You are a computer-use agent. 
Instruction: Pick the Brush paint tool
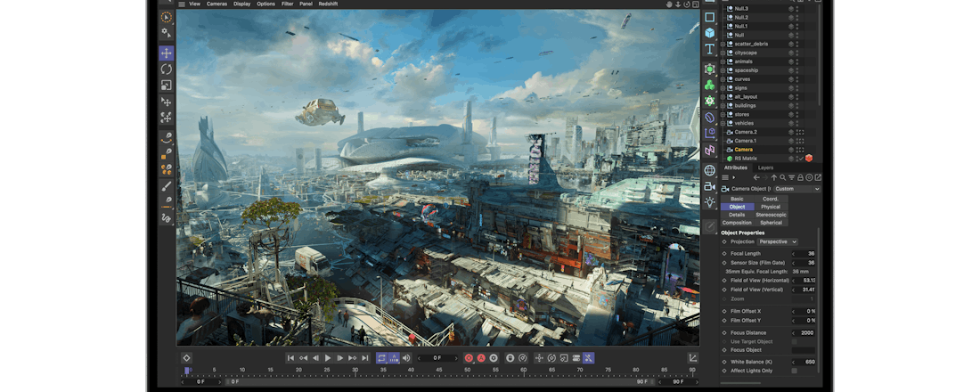167,185
